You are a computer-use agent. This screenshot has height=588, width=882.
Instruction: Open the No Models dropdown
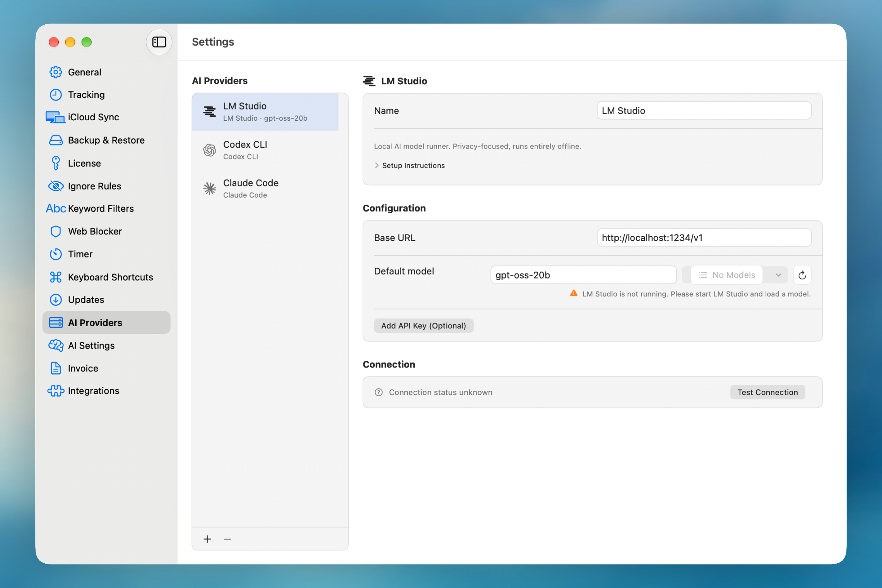pyautogui.click(x=735, y=275)
